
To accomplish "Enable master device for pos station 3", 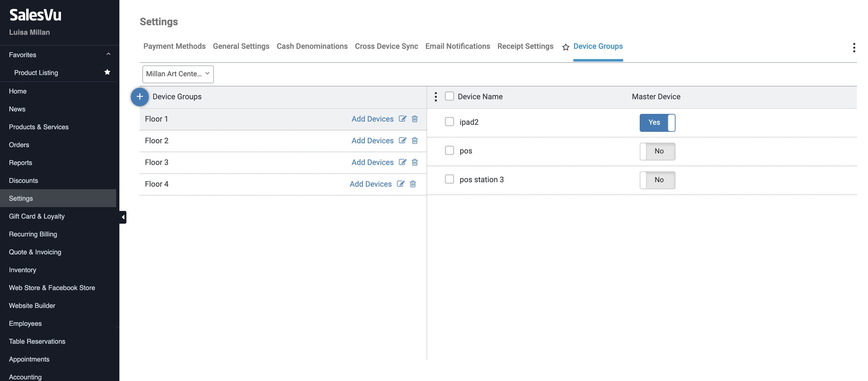I will [x=657, y=180].
